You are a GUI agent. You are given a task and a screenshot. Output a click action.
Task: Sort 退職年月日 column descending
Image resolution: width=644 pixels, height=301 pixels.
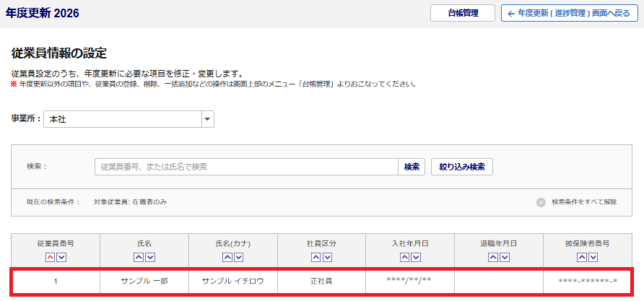505,257
